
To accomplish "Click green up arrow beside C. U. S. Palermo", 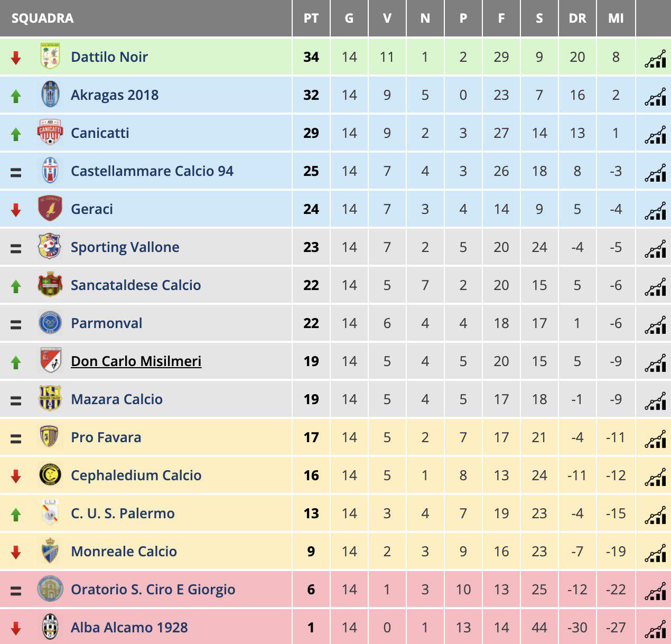I will (16, 514).
